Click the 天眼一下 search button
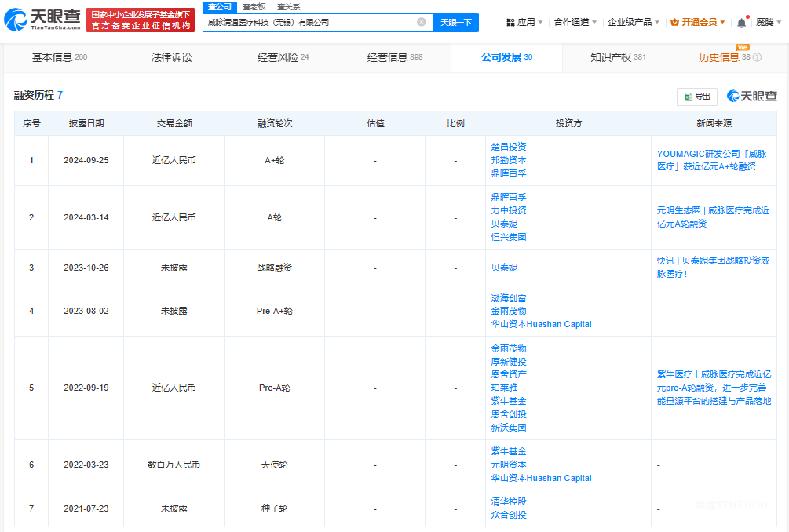This screenshot has width=789, height=532. tap(456, 23)
